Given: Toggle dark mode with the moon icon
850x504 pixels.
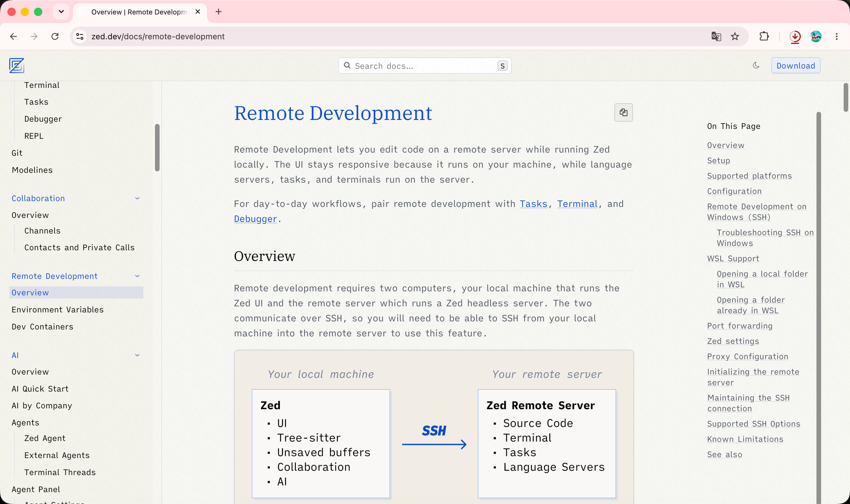Looking at the screenshot, I should (x=756, y=65).
